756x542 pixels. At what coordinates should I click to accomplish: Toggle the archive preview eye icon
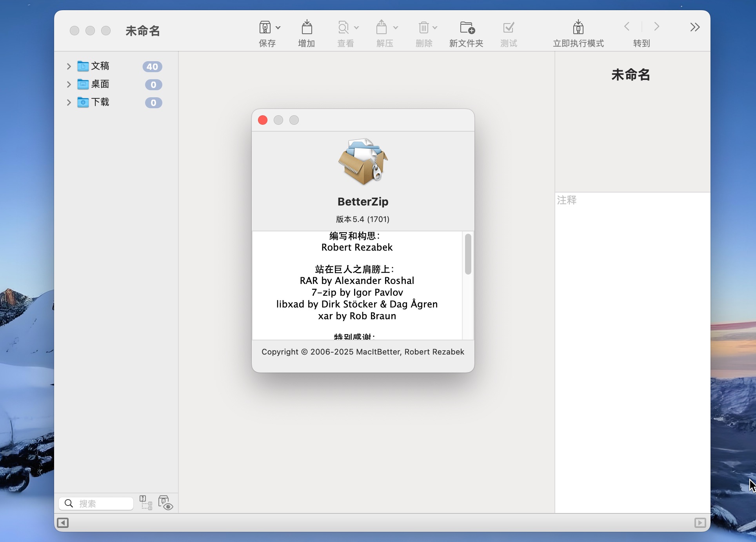click(x=165, y=503)
